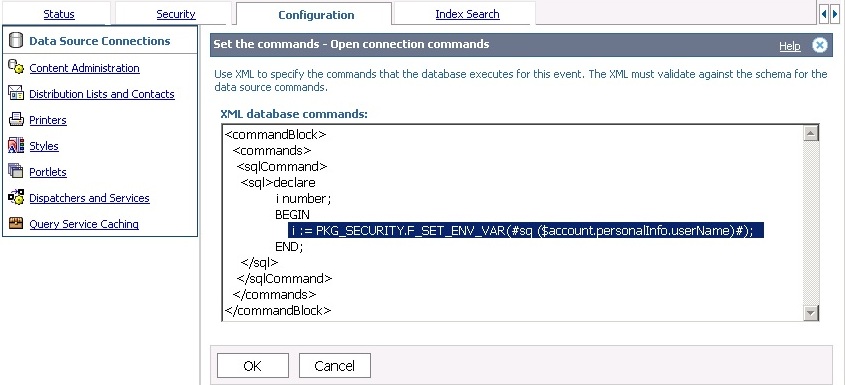Confirm with the OK button

[253, 366]
